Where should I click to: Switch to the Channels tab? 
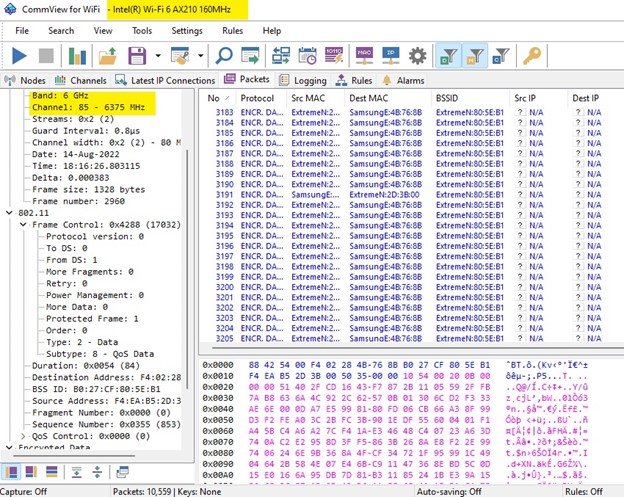click(80, 80)
